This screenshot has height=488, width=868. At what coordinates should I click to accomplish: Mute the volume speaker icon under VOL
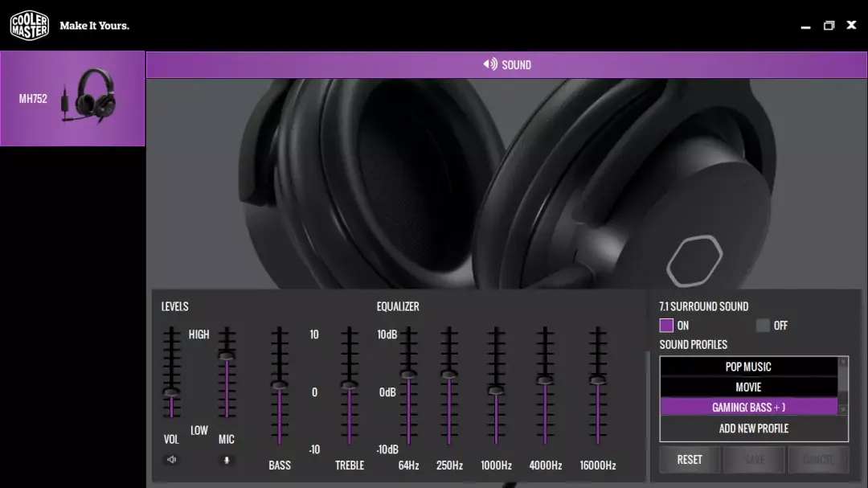click(172, 459)
